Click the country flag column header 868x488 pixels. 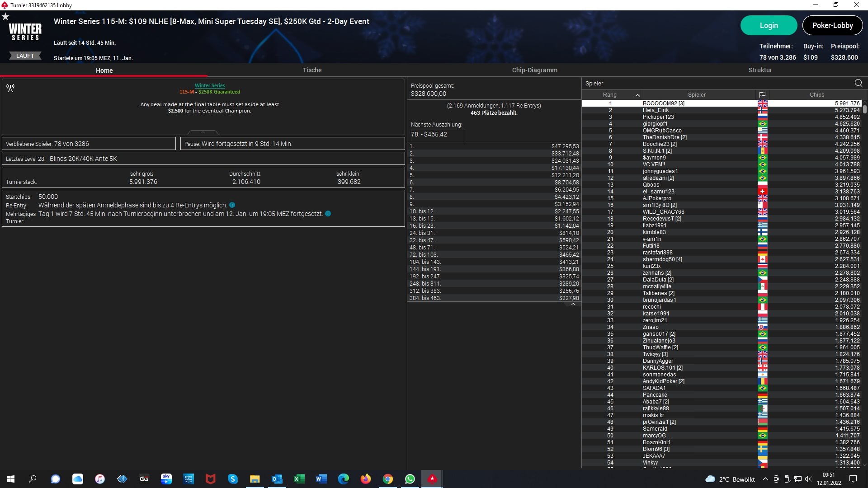pos(762,95)
